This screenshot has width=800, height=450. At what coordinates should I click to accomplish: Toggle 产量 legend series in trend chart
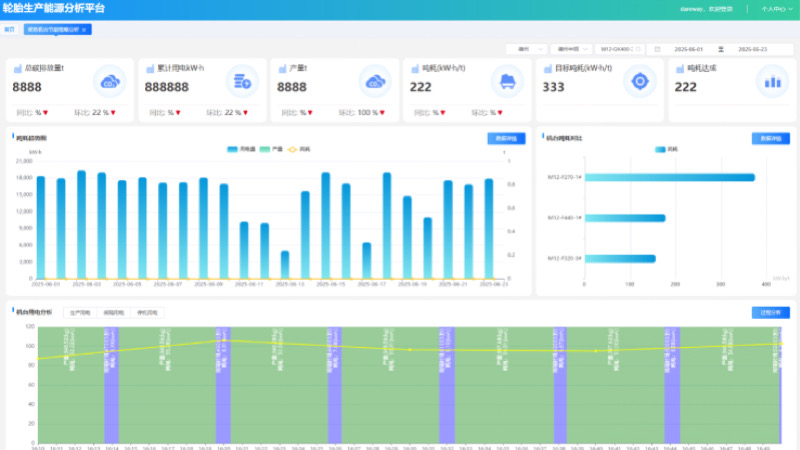click(x=271, y=148)
